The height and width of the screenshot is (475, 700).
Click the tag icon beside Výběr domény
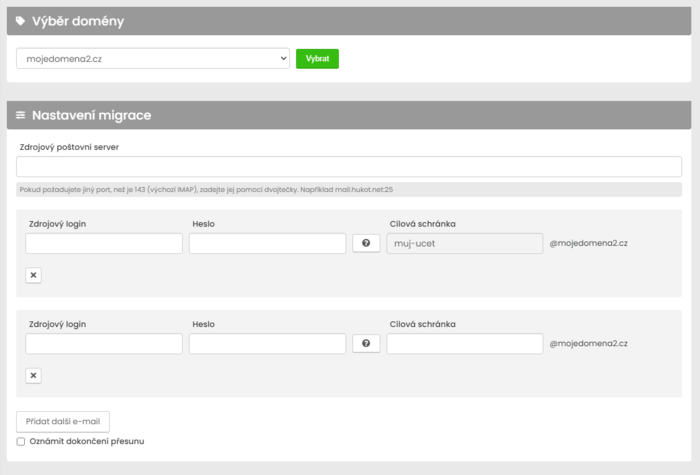(x=21, y=21)
